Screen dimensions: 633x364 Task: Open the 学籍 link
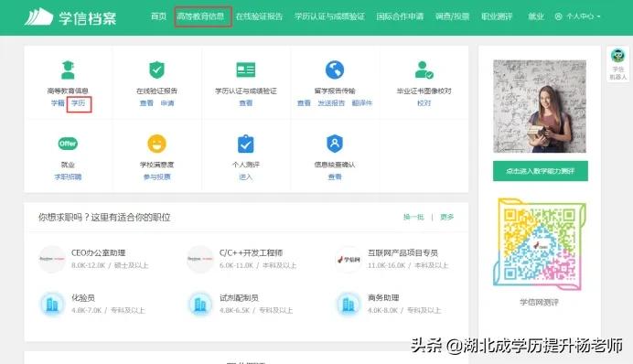tap(58, 103)
